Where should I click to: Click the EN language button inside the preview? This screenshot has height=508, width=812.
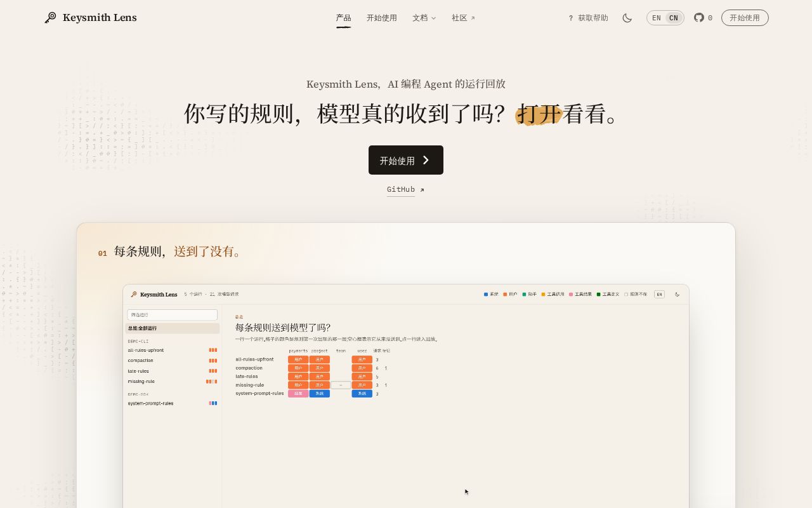(x=659, y=295)
